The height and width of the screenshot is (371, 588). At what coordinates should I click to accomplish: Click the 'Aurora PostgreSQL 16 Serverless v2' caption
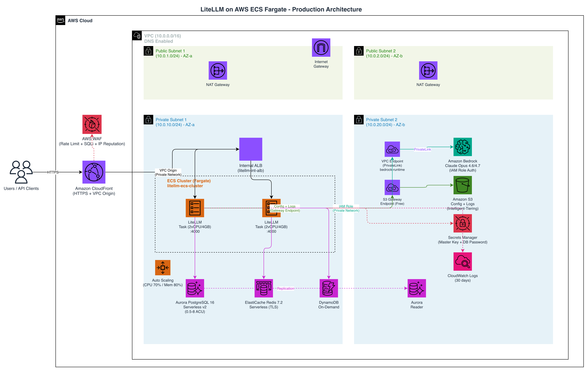coord(195,307)
